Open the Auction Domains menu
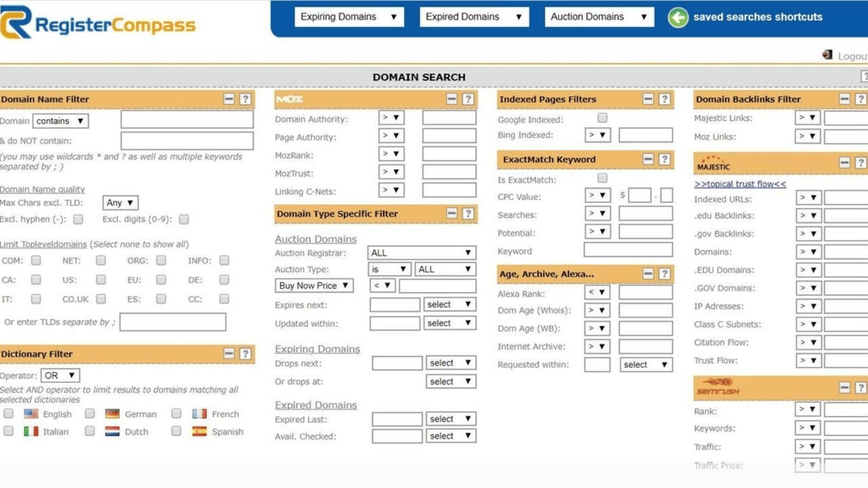868x488 pixels. 599,17
